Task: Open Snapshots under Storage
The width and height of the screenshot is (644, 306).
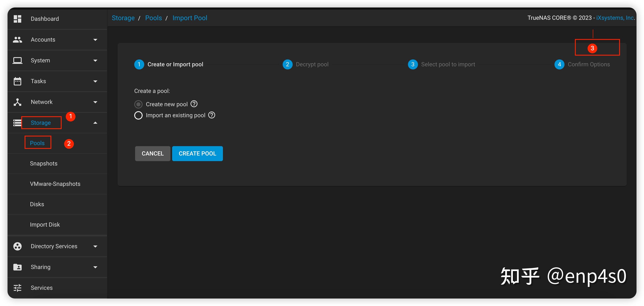Action: [x=44, y=163]
